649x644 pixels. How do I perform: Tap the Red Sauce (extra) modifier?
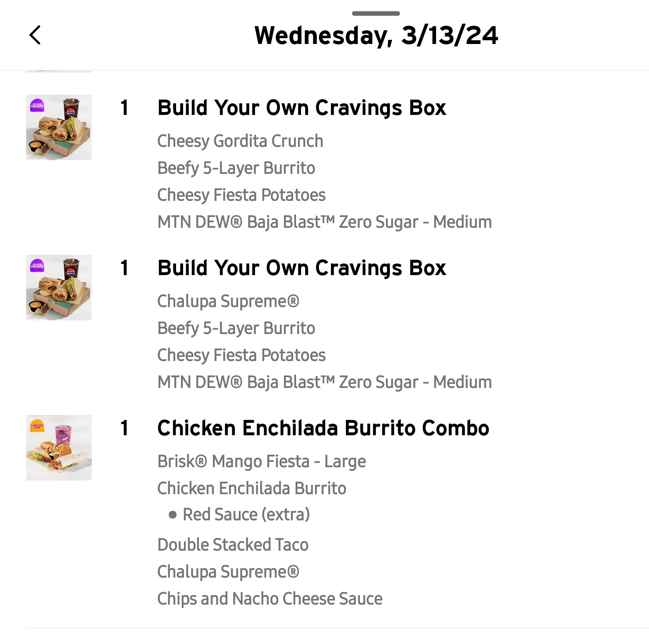coord(246,515)
